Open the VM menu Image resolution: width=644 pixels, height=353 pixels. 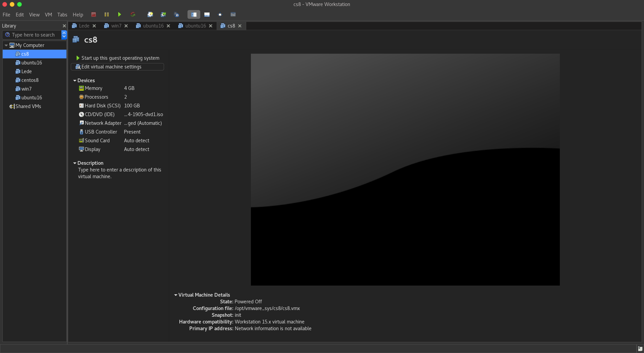click(x=48, y=15)
